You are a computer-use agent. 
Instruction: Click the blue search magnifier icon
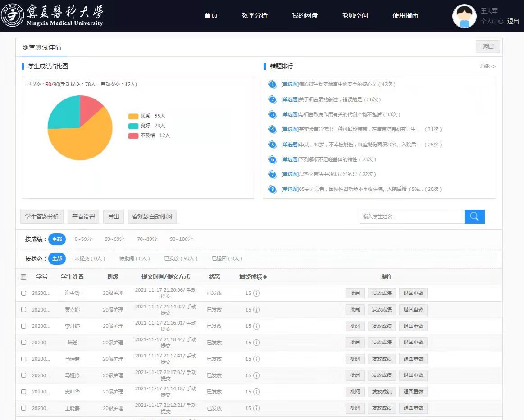(474, 217)
